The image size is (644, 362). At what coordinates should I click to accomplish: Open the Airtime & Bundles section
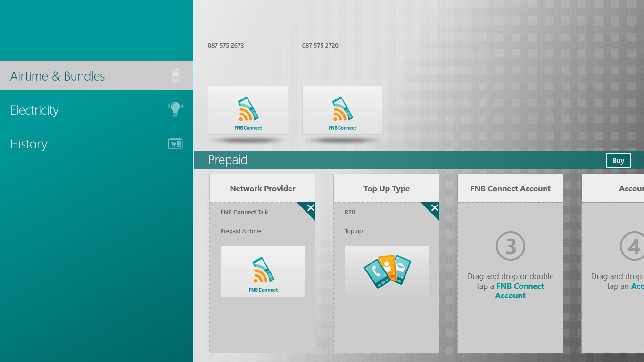pyautogui.click(x=96, y=75)
